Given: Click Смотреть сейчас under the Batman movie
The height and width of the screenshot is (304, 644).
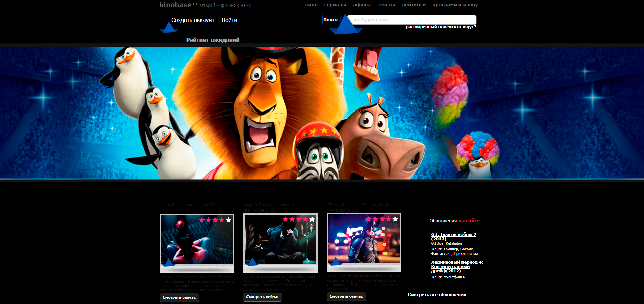Looking at the screenshot, I should (346, 297).
